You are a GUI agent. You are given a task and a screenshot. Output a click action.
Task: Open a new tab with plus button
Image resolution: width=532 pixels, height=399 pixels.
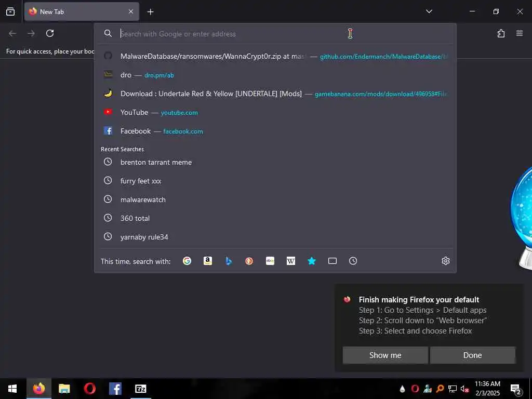click(x=150, y=12)
